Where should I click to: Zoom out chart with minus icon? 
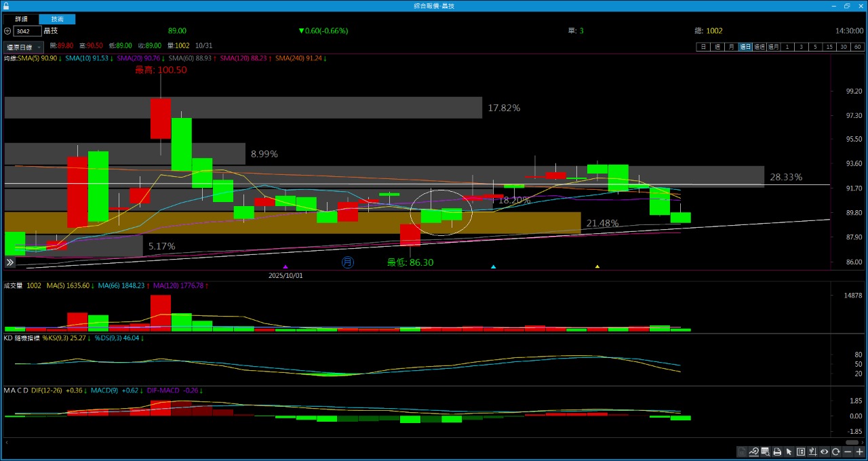(848, 452)
